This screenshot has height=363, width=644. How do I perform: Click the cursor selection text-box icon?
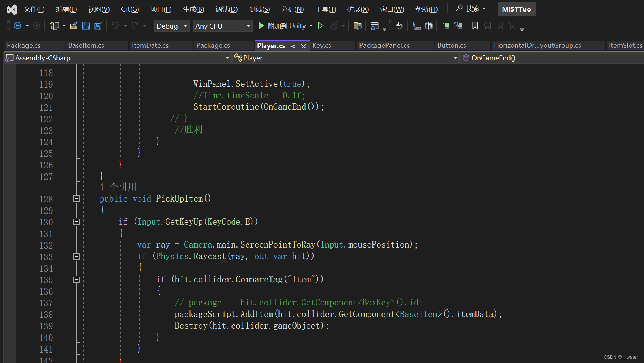point(417,26)
